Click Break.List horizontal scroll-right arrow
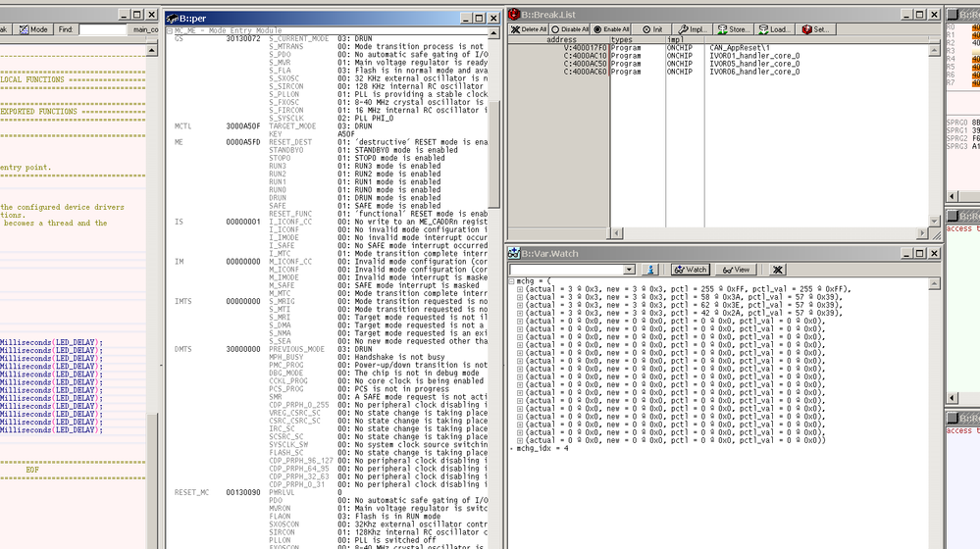Image resolution: width=980 pixels, height=549 pixels. (923, 233)
